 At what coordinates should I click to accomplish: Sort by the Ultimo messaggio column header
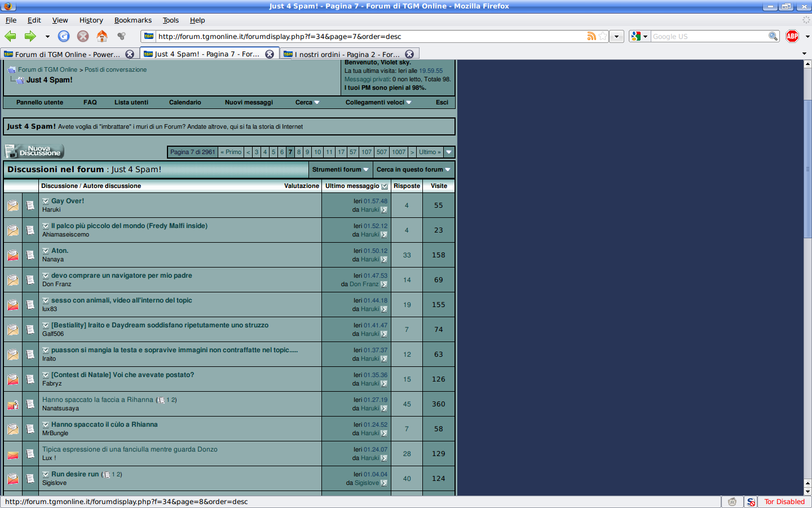[x=352, y=186]
